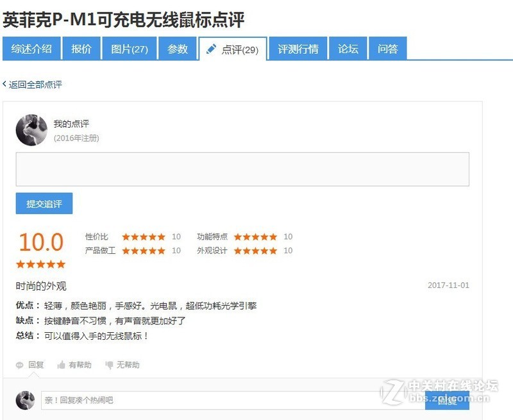Click the 性价比 star rating

tap(143, 237)
